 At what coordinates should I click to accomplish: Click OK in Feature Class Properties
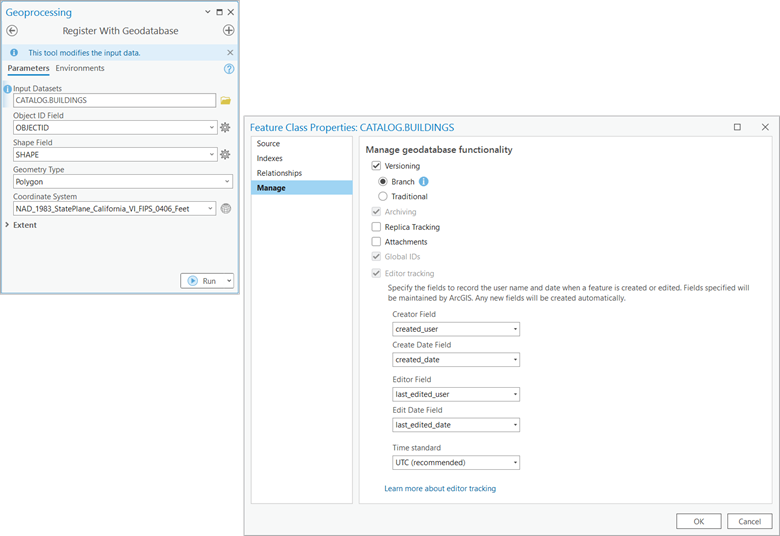[698, 521]
